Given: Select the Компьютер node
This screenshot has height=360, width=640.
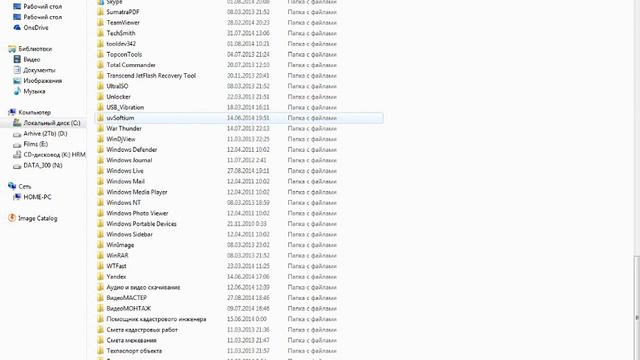Looking at the screenshot, I should click(x=35, y=112).
